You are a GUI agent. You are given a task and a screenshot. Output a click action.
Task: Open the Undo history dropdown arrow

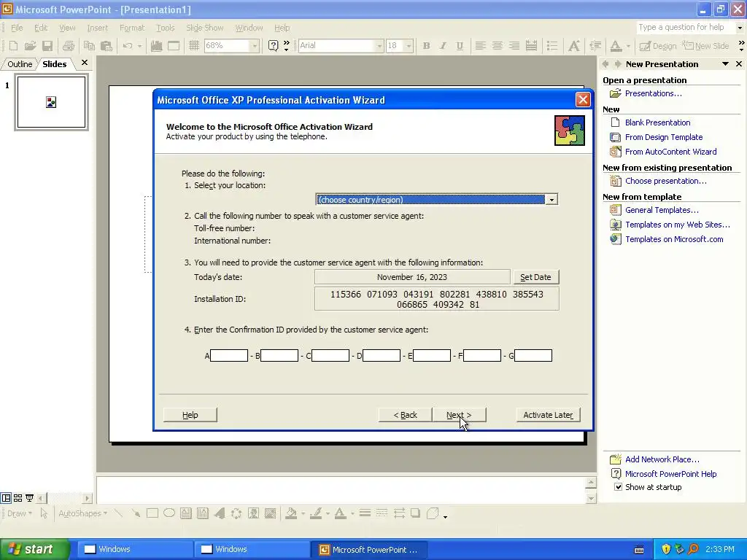click(x=139, y=46)
